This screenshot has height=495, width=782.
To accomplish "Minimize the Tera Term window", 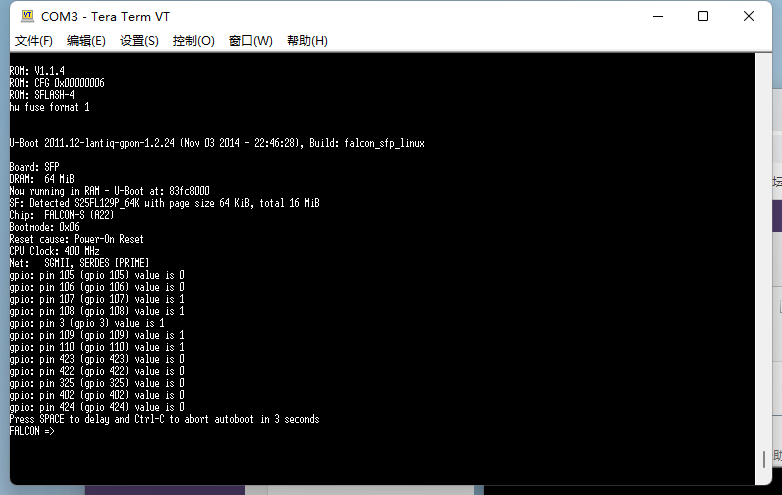I will 658,16.
